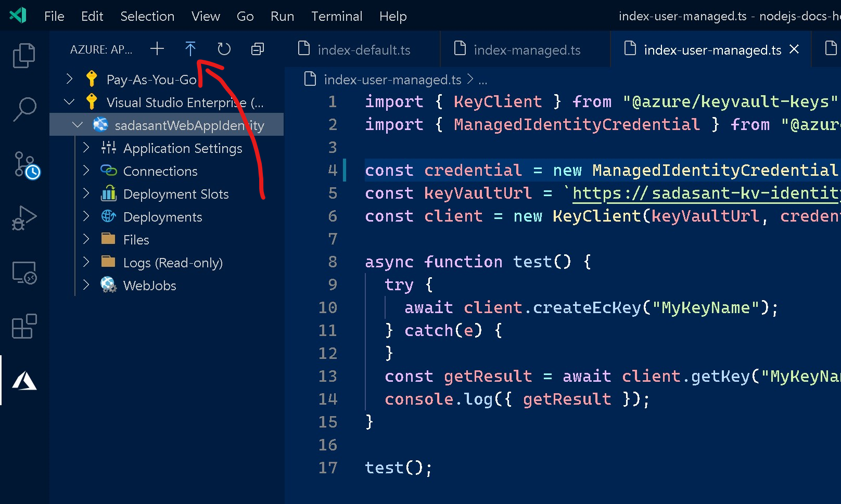Follow the sadasant-kv-identity URL link
The width and height of the screenshot is (841, 504).
click(x=706, y=193)
